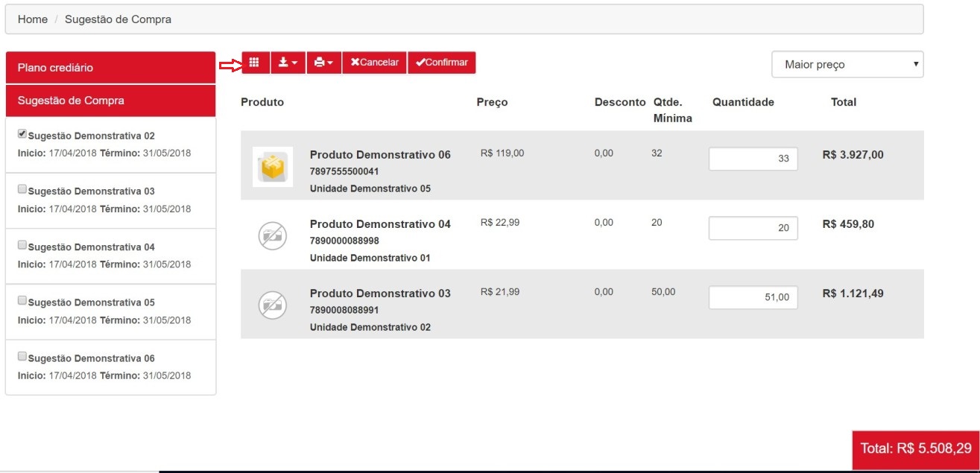Screen dimensions: 980x473
Task: Check Sugestão Demonstrativa 03 checkbox
Action: [x=22, y=189]
